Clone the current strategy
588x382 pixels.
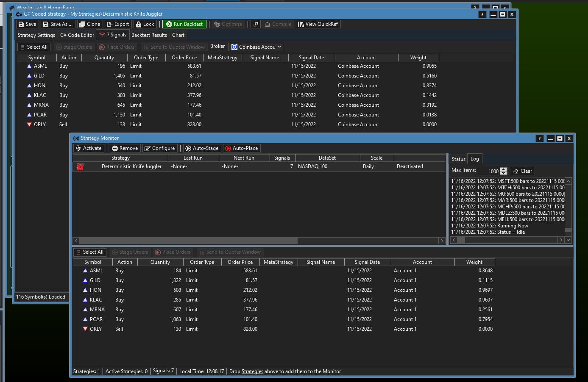coord(89,24)
